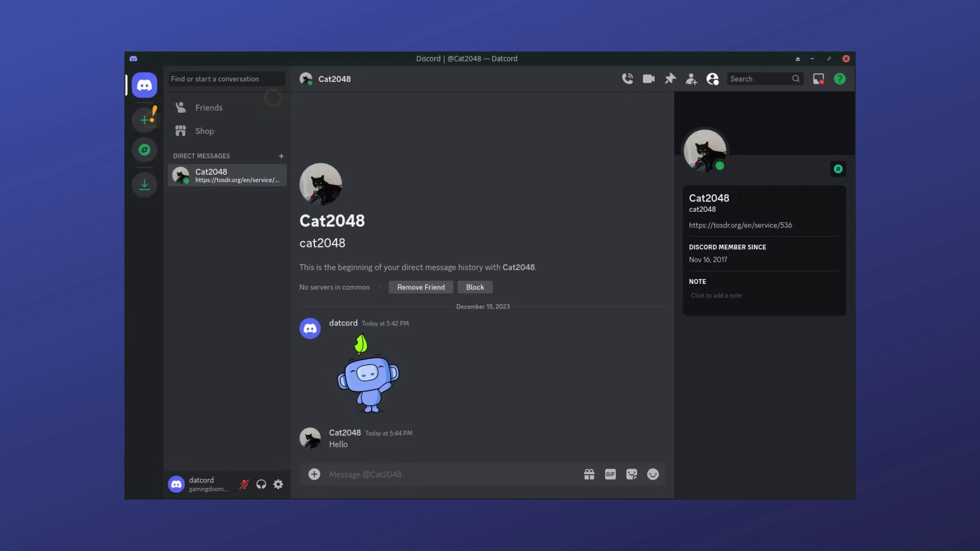Block Cat2048
This screenshot has width=980, height=551.
point(475,287)
